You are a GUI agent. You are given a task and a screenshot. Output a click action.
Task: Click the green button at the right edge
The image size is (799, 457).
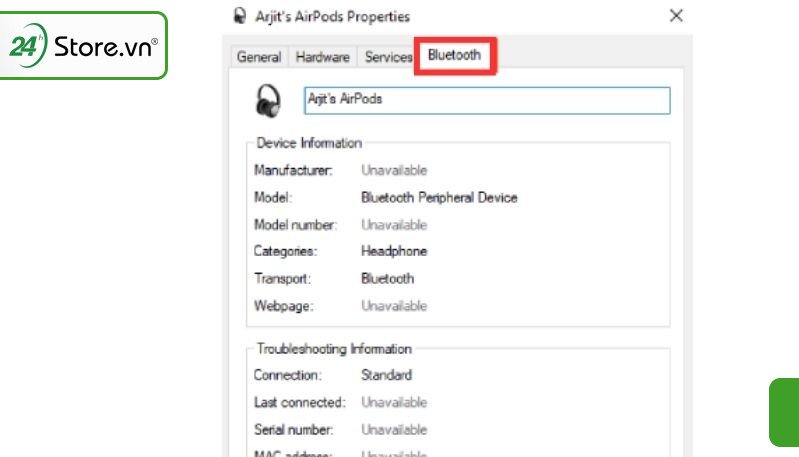tap(784, 412)
